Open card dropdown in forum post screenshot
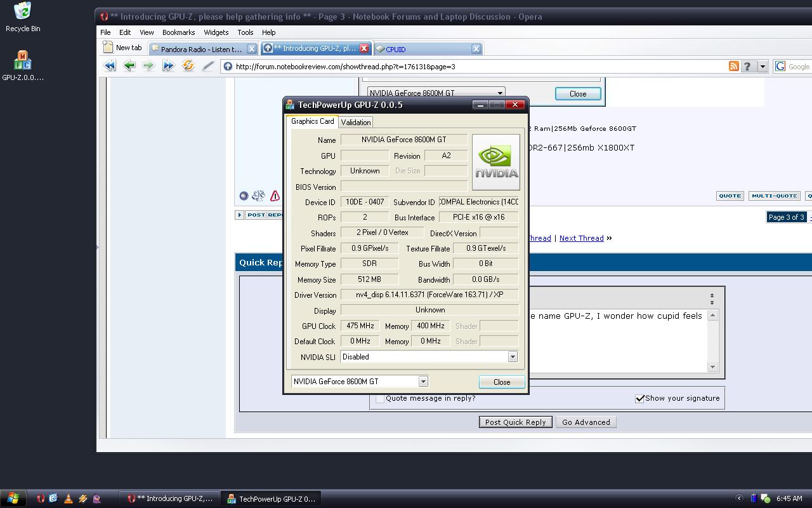This screenshot has height=508, width=812. (x=500, y=93)
